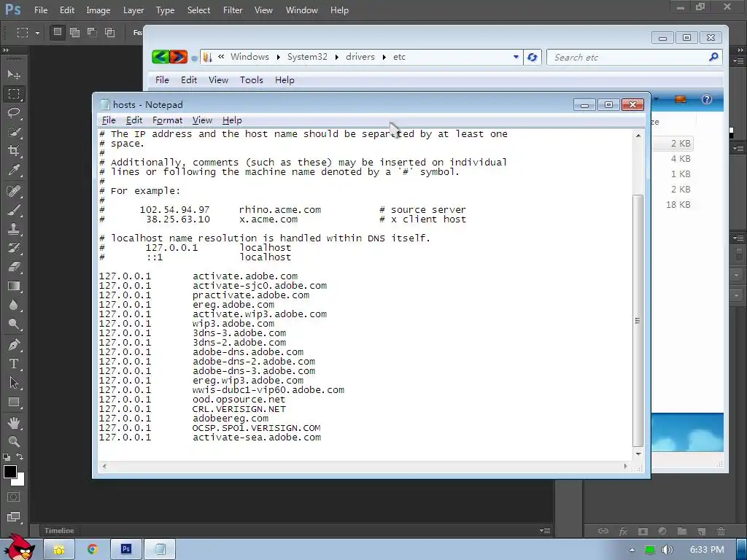Select the Path Selection tool

[14, 383]
